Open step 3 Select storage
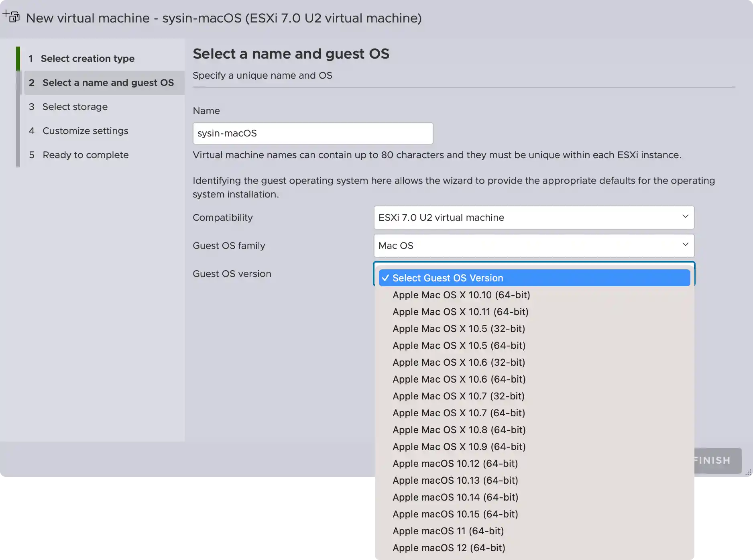Screen dimensions: 753x560 point(75,106)
